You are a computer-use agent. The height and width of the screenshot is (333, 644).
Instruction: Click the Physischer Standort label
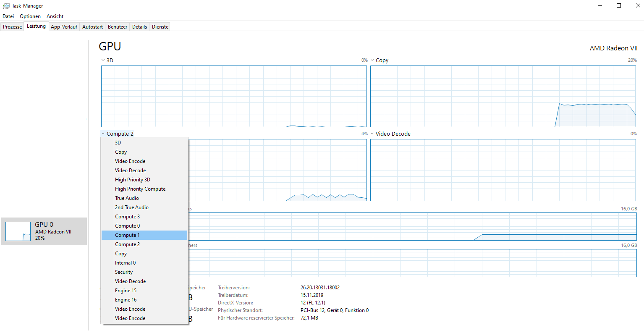tap(240, 310)
